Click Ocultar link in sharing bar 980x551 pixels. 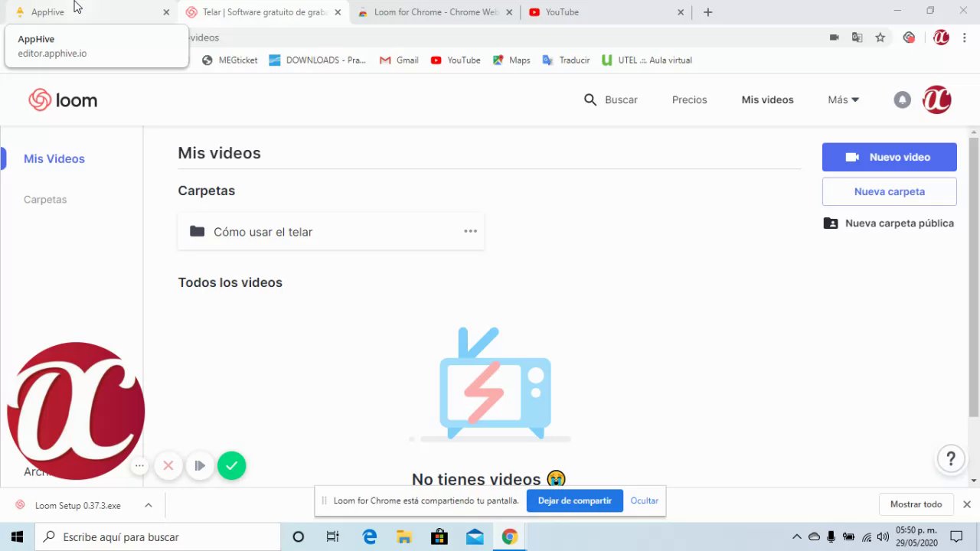point(644,500)
